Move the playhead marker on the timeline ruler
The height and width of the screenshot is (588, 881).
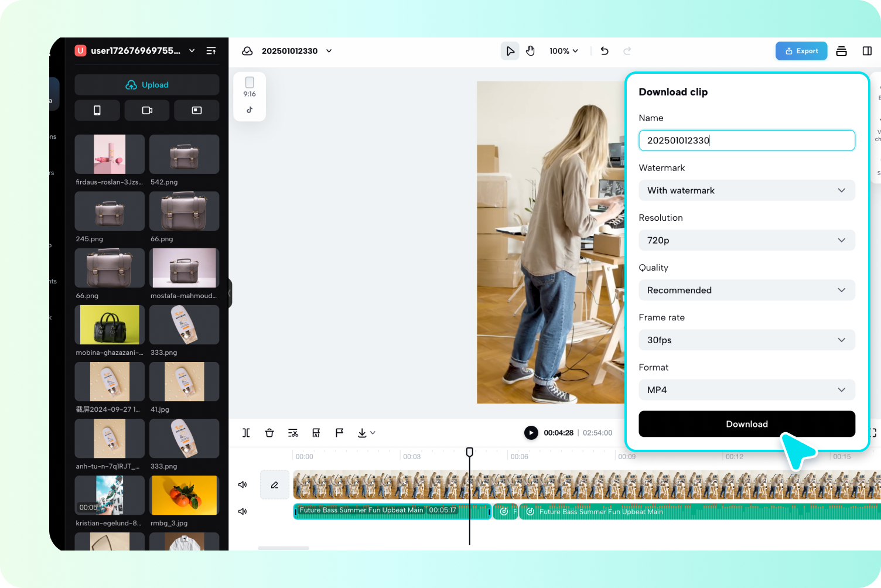tap(469, 452)
